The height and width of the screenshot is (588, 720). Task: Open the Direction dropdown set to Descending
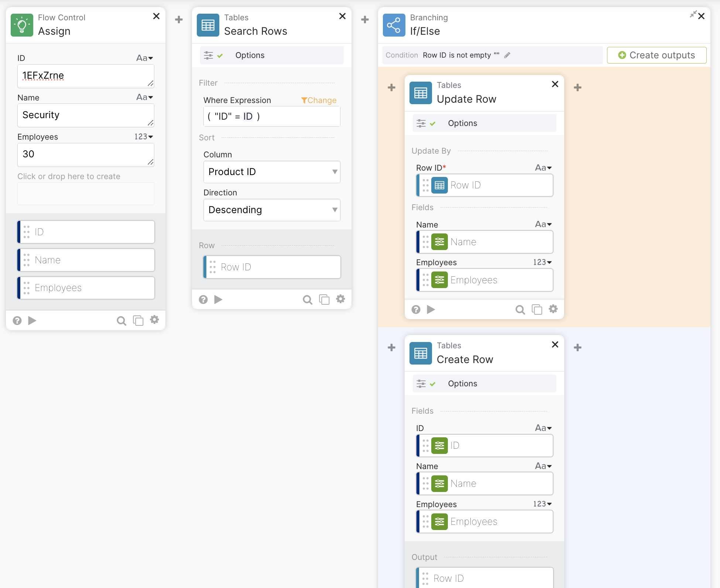271,210
